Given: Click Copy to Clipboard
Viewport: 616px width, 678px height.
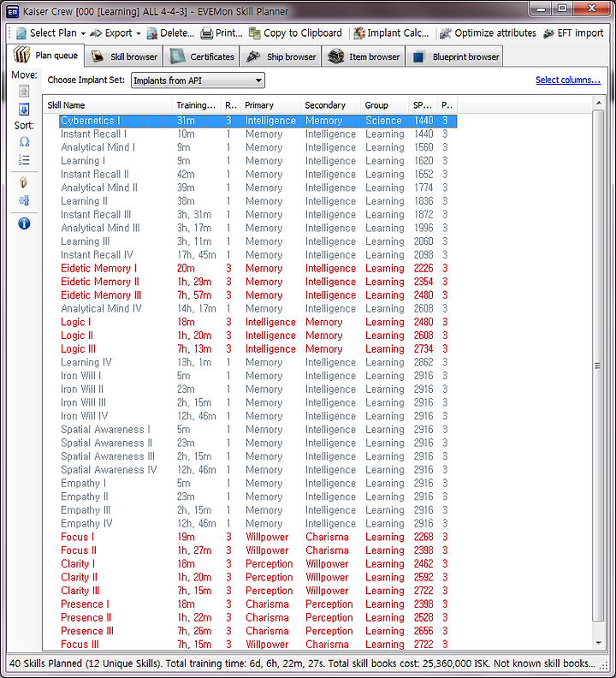Looking at the screenshot, I should point(296,33).
